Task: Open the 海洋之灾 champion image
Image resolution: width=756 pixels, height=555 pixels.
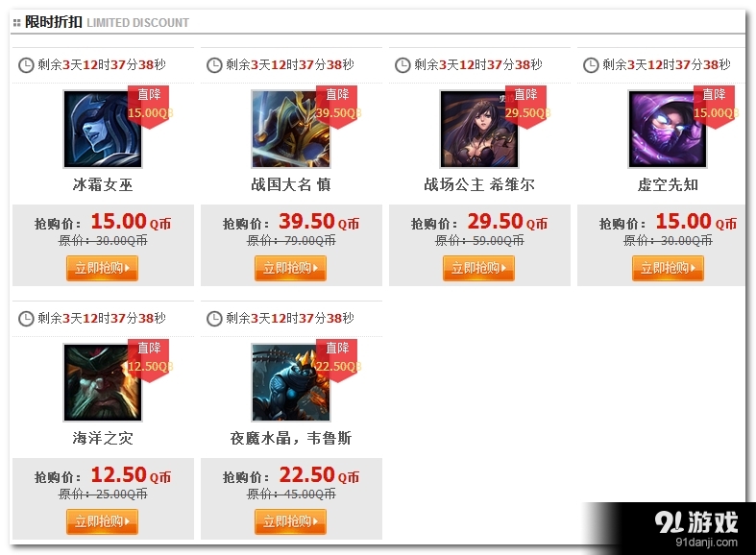Action: click(x=103, y=382)
